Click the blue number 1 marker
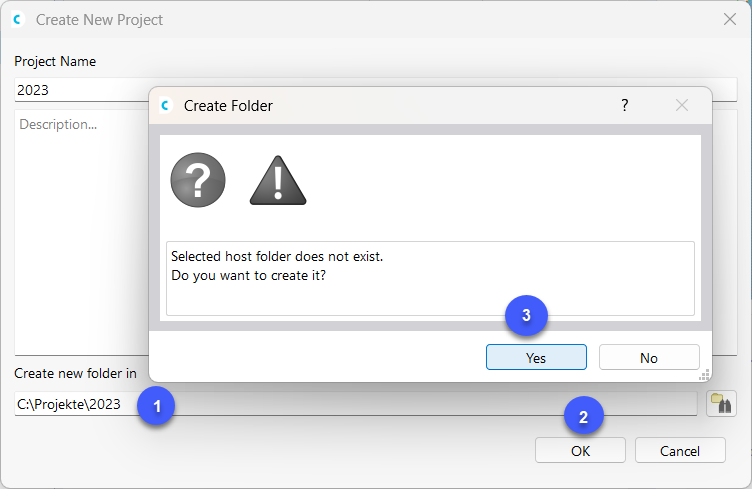752x489 pixels. click(x=157, y=406)
